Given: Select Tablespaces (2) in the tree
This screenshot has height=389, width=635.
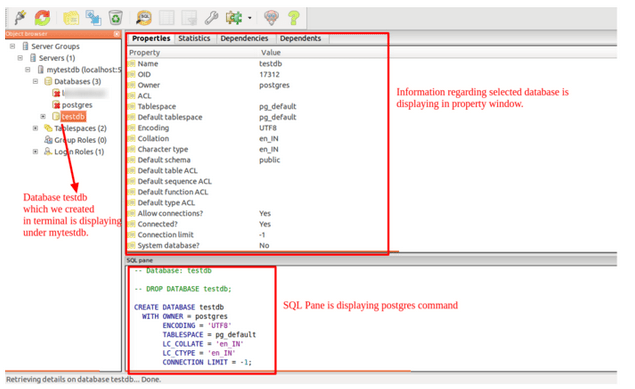Looking at the screenshot, I should 80,128.
